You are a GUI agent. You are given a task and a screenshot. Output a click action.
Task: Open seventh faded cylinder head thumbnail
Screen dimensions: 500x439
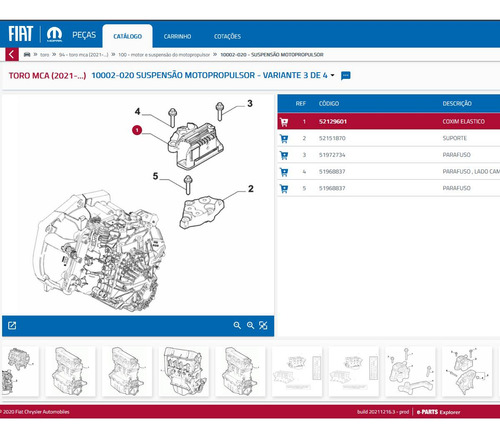(354, 371)
